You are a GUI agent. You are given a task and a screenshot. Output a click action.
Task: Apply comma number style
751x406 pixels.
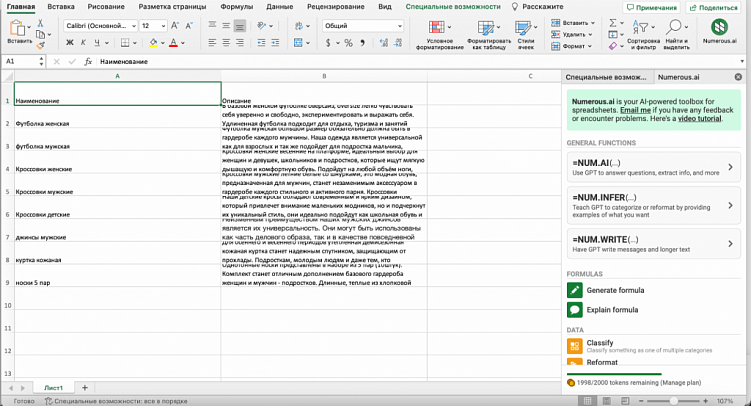pyautogui.click(x=363, y=43)
